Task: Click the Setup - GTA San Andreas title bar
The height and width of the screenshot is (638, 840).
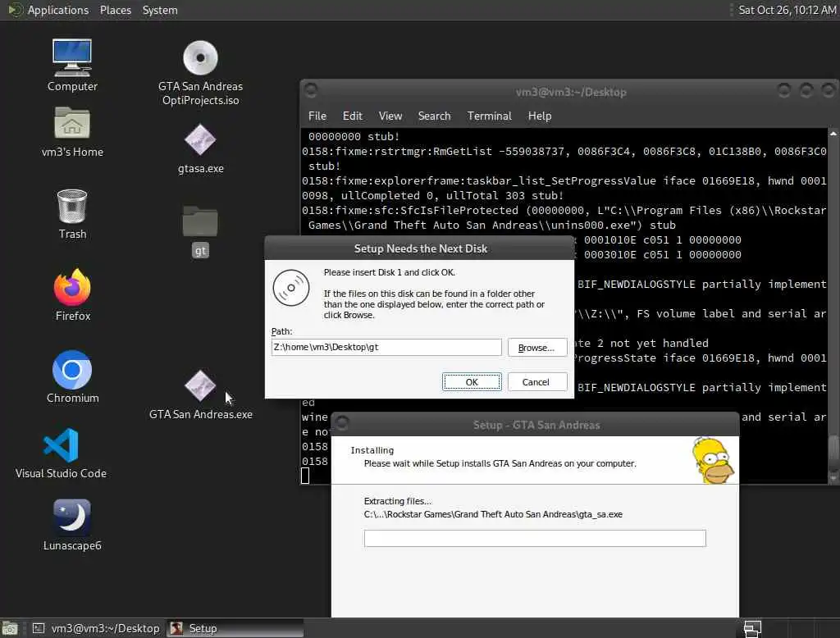Action: (536, 425)
